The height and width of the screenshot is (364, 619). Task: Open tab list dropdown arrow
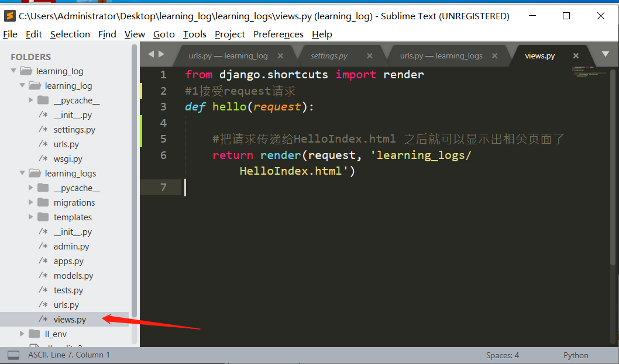606,54
